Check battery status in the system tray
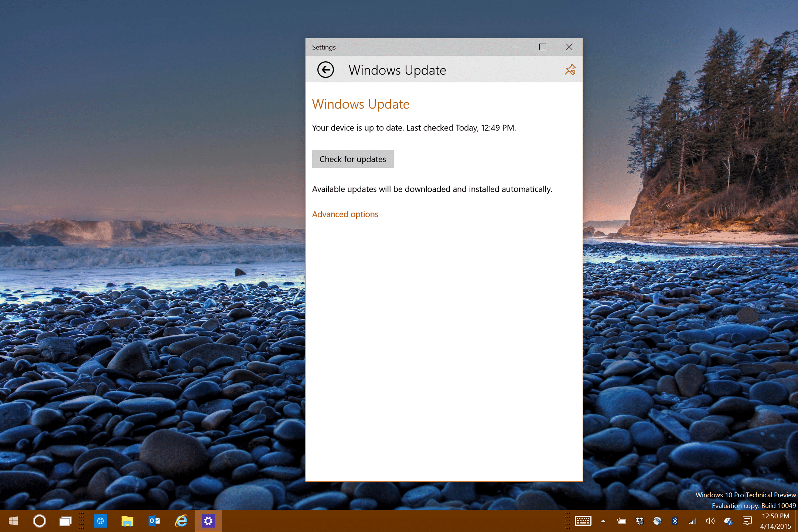 pyautogui.click(x=622, y=521)
